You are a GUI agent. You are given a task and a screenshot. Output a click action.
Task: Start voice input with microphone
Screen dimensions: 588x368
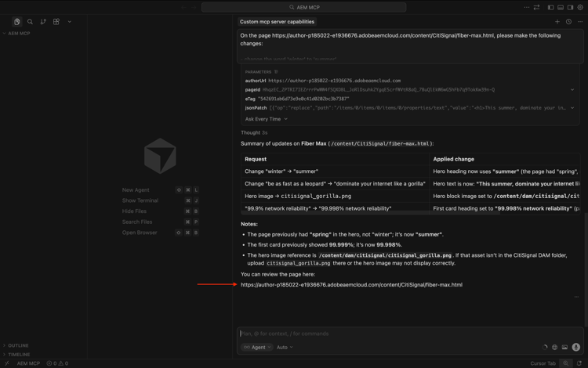point(576,348)
